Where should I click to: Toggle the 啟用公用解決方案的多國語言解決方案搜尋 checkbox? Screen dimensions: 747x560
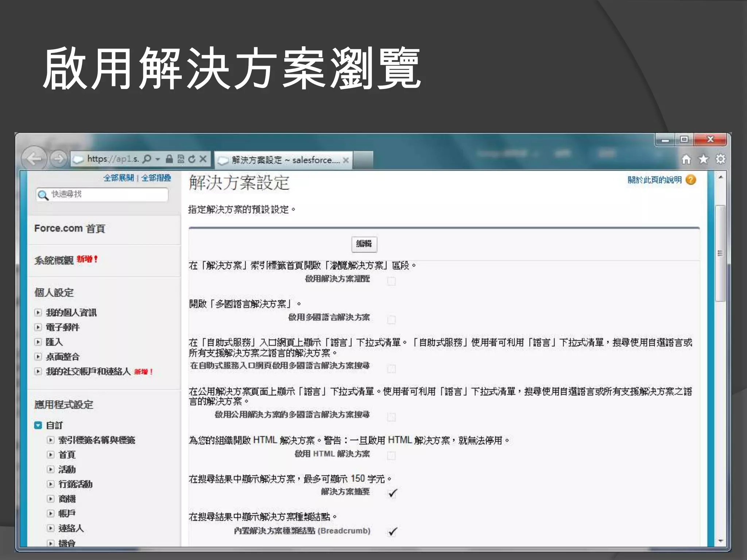pyautogui.click(x=391, y=417)
